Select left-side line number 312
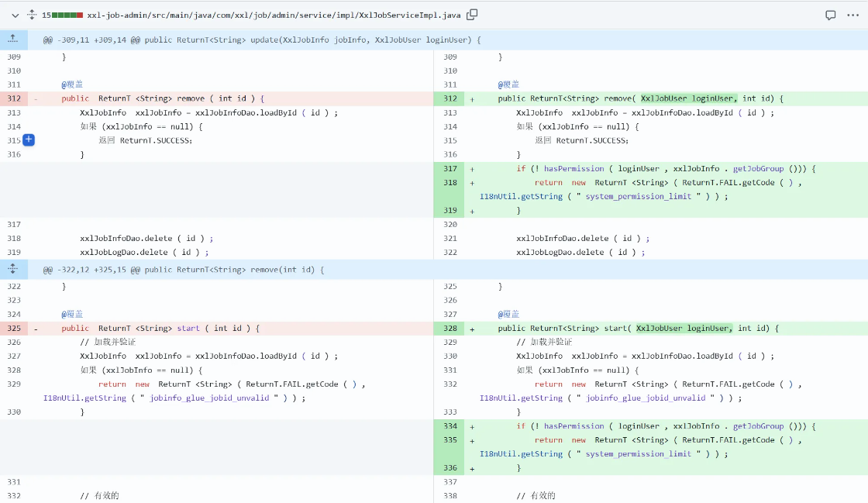Image resolution: width=868 pixels, height=503 pixels. (x=14, y=98)
